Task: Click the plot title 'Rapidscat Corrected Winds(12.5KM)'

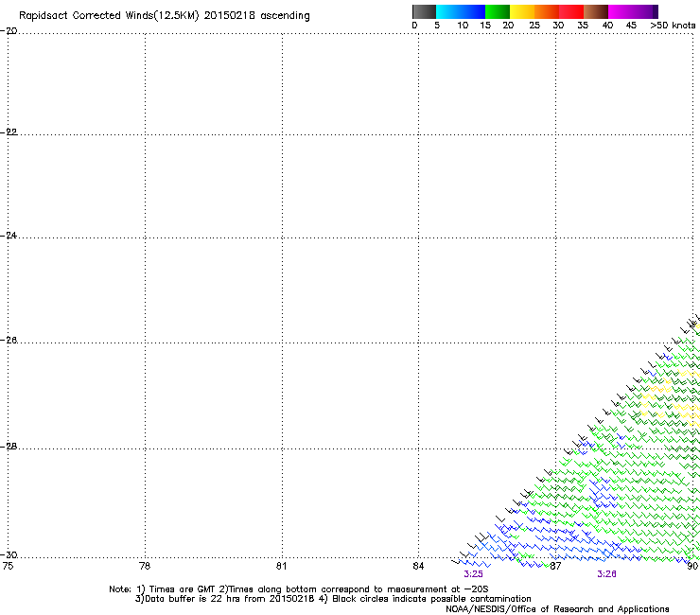Action: point(109,16)
